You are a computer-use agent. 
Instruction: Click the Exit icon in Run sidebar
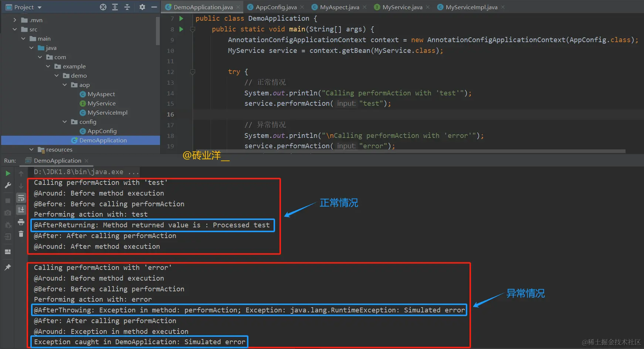(x=8, y=237)
